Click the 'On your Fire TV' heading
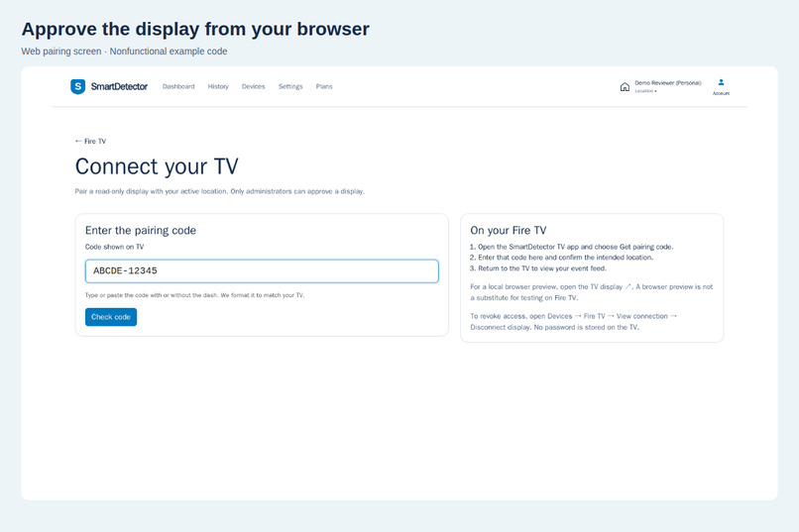This screenshot has width=799, height=532. [x=508, y=230]
